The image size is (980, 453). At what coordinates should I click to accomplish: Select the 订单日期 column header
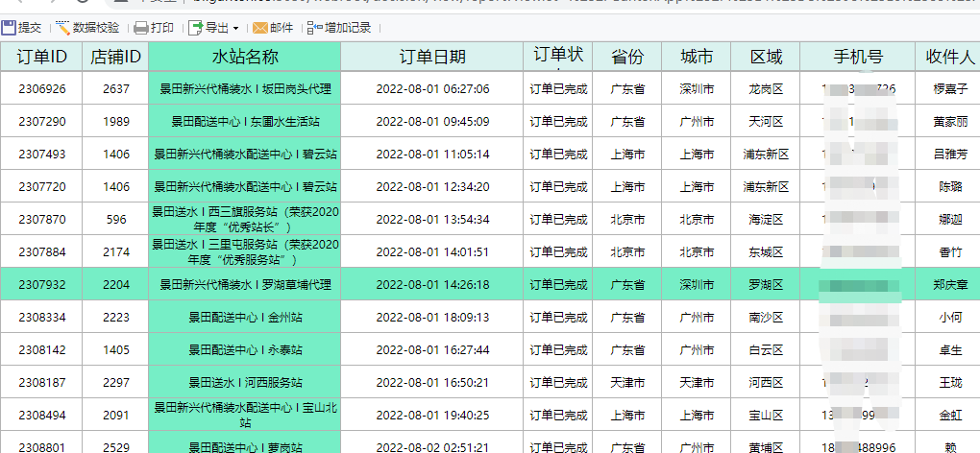point(432,57)
